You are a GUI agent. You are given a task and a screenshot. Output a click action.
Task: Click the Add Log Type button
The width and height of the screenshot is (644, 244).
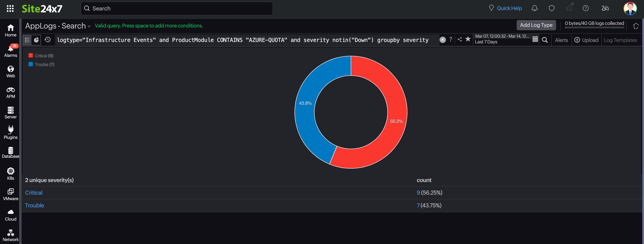click(x=536, y=25)
